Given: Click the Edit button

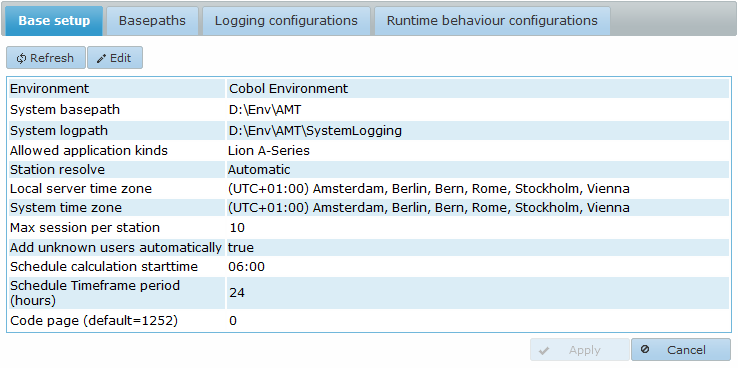Looking at the screenshot, I should coord(115,58).
